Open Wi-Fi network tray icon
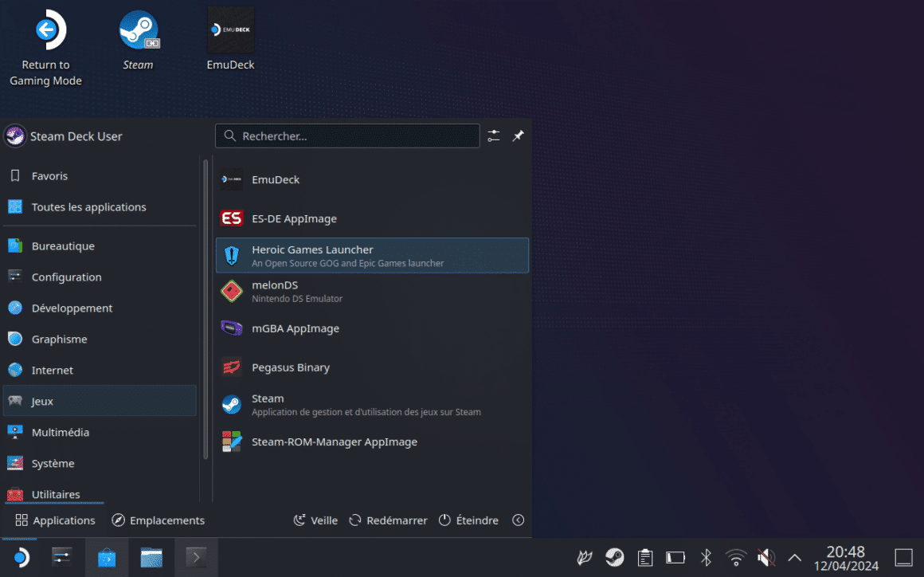The width and height of the screenshot is (924, 577). (x=736, y=558)
